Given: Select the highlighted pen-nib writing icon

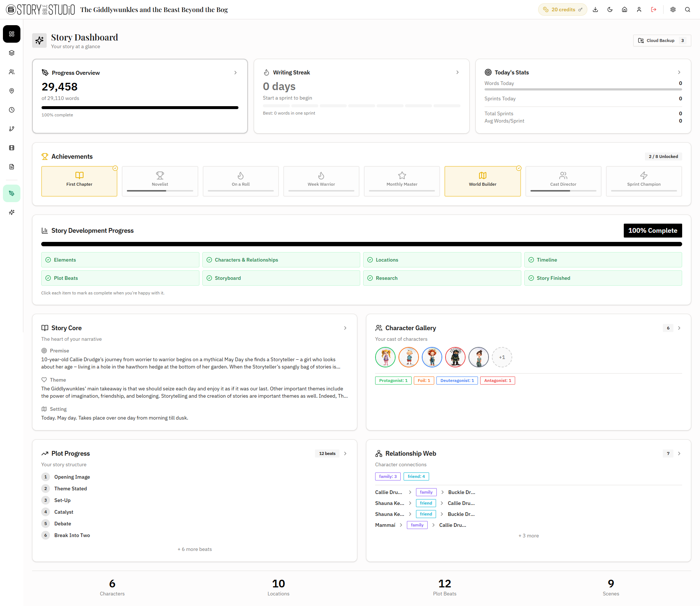Looking at the screenshot, I should coord(12,193).
